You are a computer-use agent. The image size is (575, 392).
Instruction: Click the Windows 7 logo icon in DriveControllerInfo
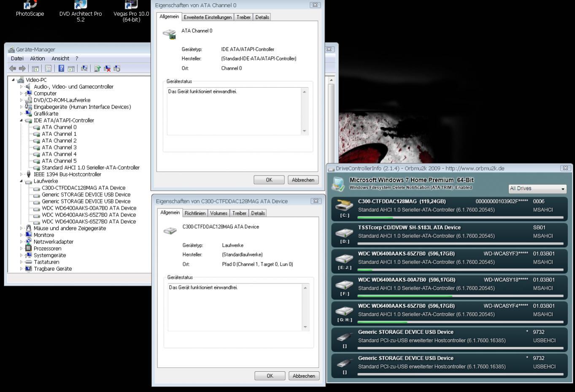338,184
